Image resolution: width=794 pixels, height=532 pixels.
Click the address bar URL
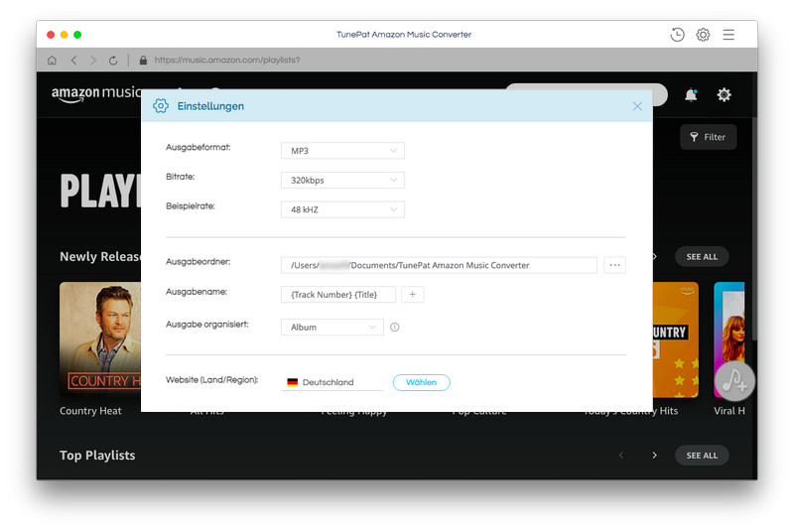click(x=227, y=60)
